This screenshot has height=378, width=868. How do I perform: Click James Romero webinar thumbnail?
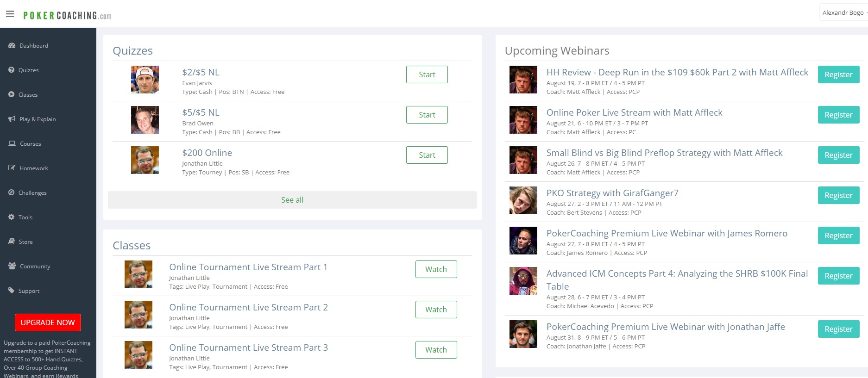[523, 241]
